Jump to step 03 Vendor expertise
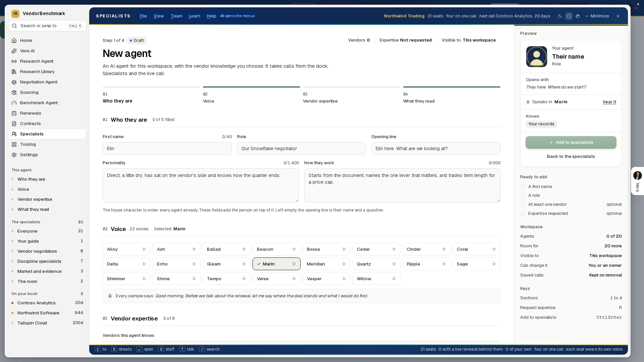The width and height of the screenshot is (644, 362). click(352, 96)
